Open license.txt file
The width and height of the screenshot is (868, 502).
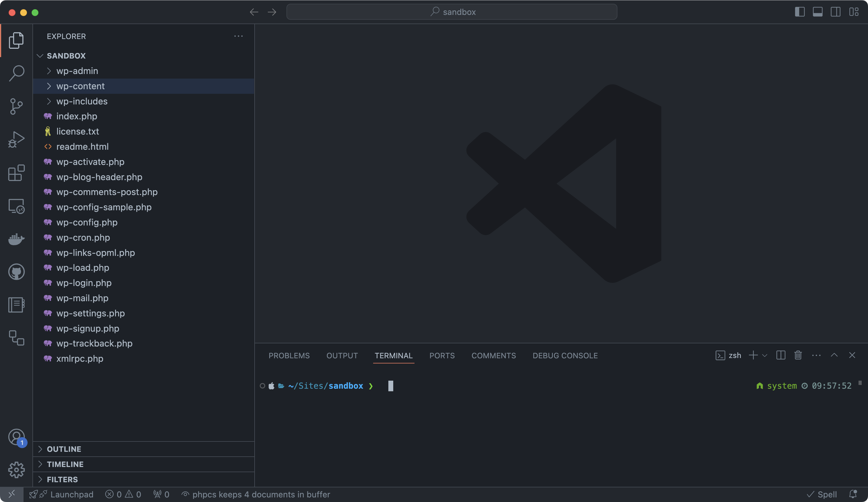pos(144,132)
